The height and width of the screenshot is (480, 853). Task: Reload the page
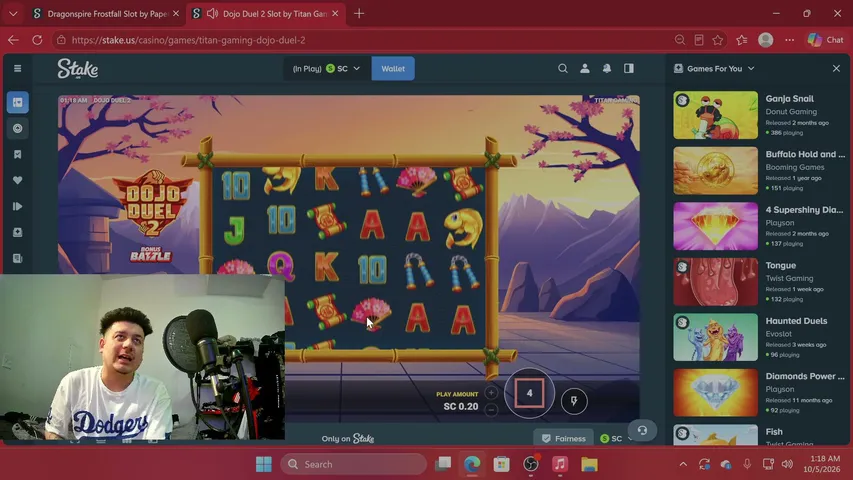[37, 40]
